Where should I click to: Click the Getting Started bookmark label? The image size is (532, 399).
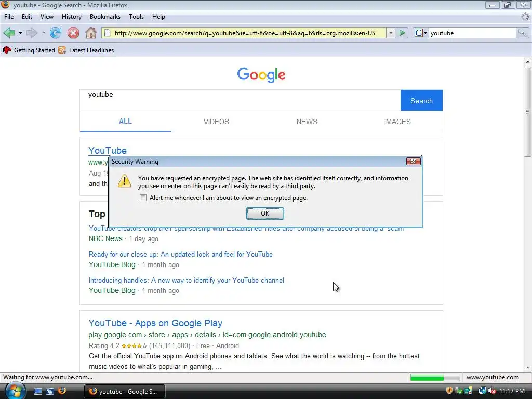[34, 50]
